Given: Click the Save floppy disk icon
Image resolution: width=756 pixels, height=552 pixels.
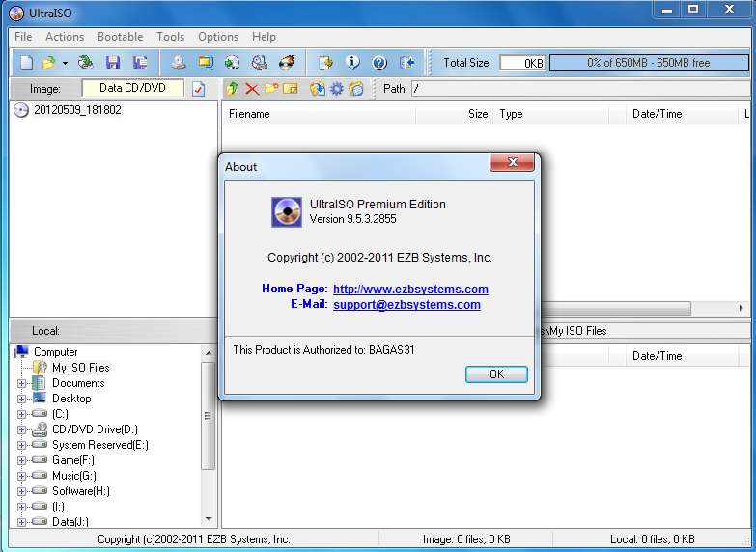Looking at the screenshot, I should click(x=113, y=63).
